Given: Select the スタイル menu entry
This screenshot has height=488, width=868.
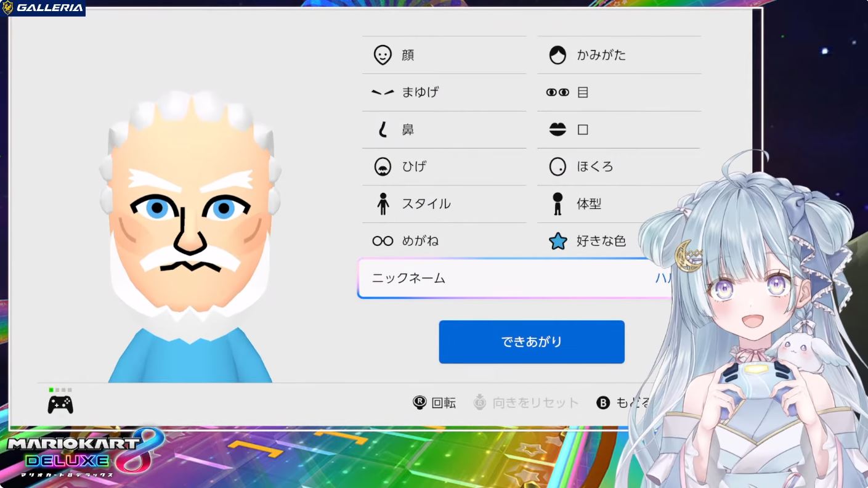Looking at the screenshot, I should [444, 204].
